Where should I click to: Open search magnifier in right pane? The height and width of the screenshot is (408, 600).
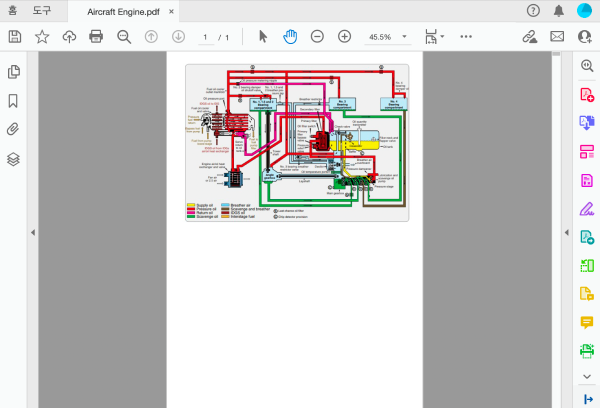coord(587,65)
